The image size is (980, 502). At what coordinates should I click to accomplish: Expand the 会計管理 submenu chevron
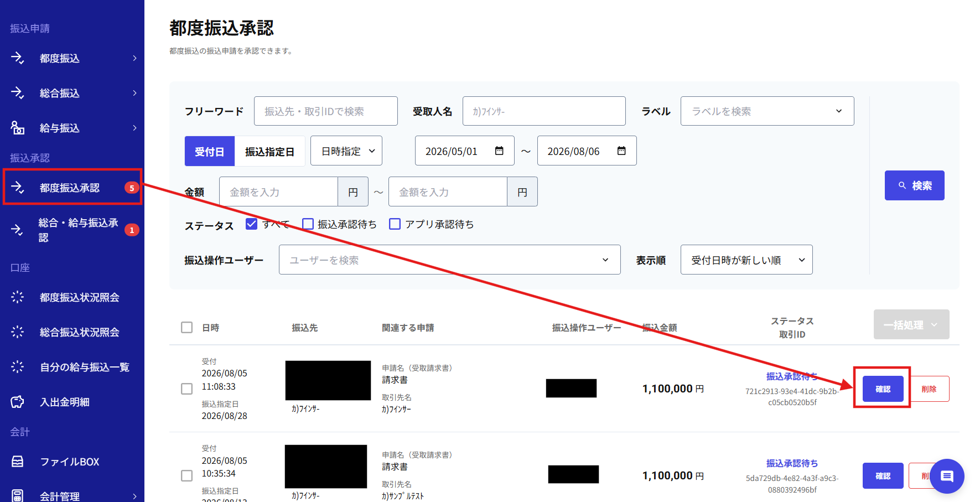134,496
